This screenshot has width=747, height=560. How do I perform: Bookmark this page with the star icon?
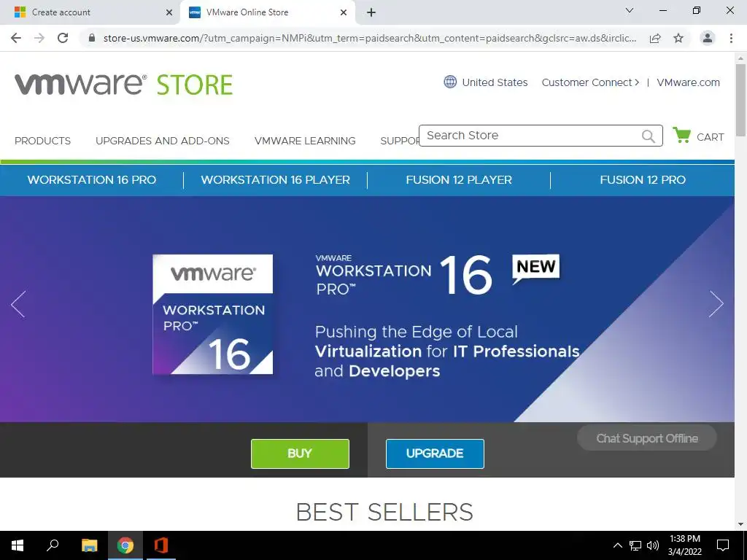tap(678, 38)
